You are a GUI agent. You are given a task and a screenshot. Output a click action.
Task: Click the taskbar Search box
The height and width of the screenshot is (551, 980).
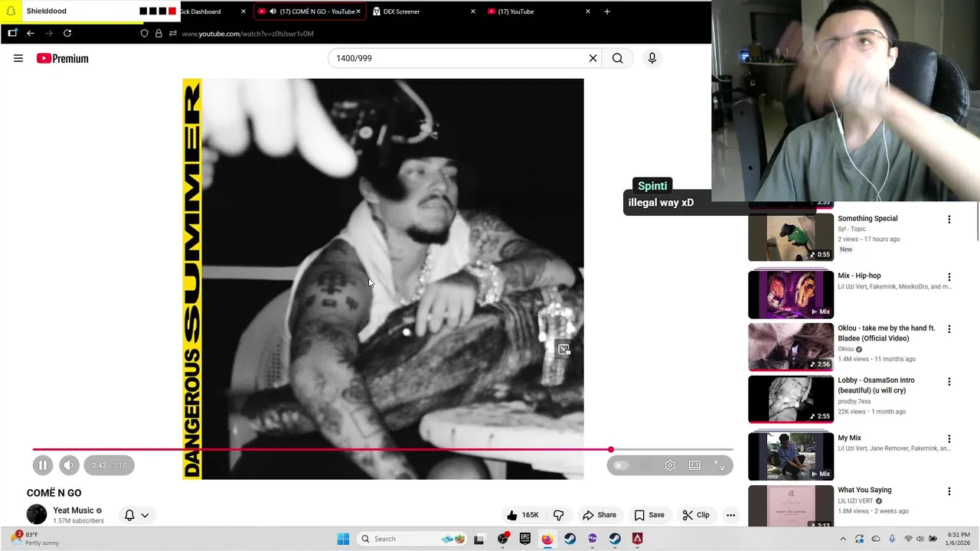[413, 539]
